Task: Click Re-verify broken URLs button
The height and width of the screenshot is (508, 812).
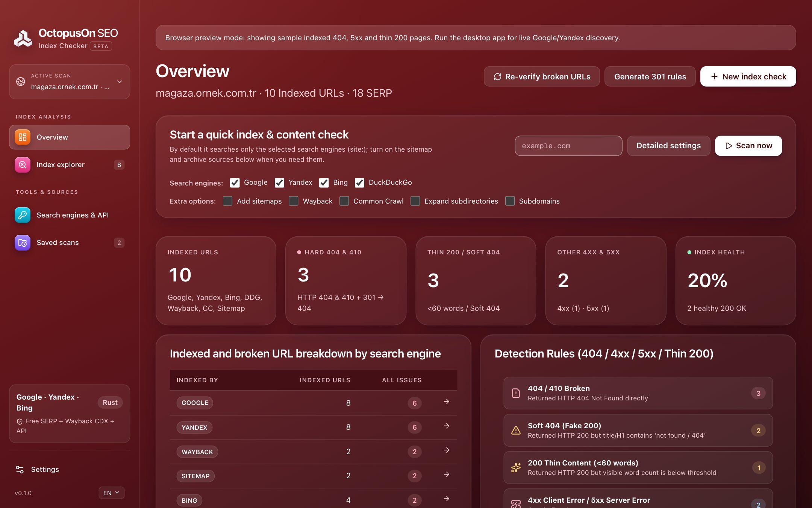Action: coord(542,76)
